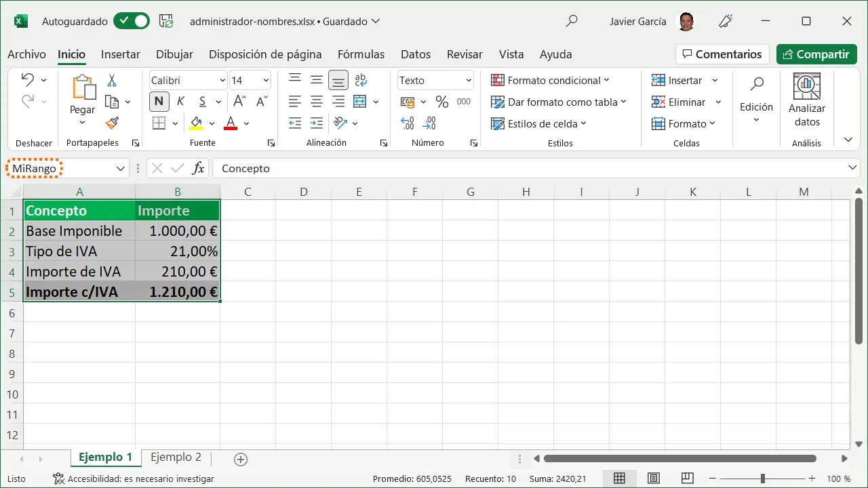868x488 pixels.
Task: Apply the percent number format
Action: pyautogui.click(x=441, y=102)
